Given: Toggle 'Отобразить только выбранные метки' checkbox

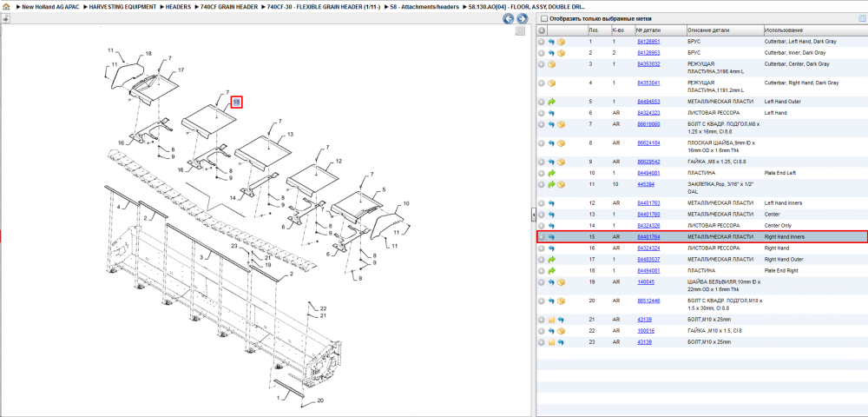Looking at the screenshot, I should pyautogui.click(x=543, y=19).
